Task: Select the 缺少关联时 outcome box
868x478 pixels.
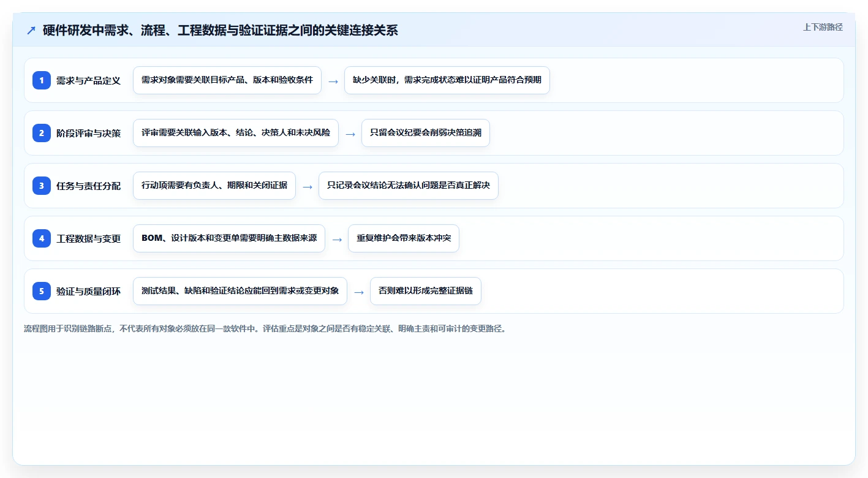Action: click(x=447, y=80)
